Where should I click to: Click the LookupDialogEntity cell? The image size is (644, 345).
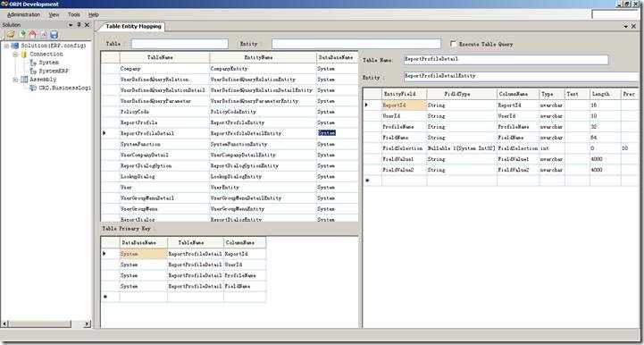click(263, 176)
